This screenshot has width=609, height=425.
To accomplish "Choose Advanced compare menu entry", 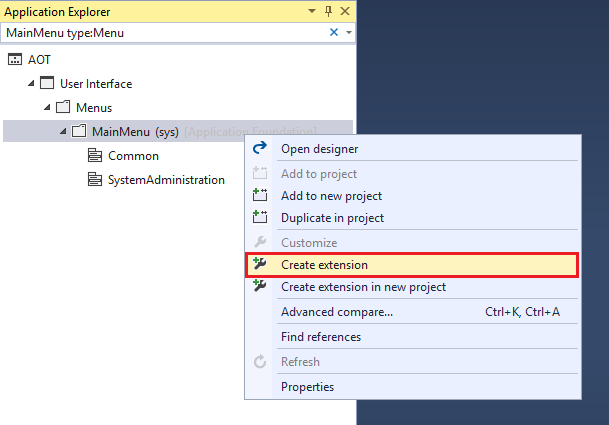I will [x=336, y=312].
